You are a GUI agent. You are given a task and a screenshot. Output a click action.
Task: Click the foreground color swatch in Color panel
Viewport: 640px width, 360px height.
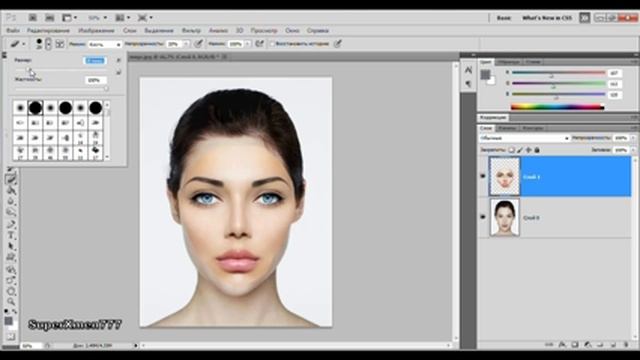[485, 74]
